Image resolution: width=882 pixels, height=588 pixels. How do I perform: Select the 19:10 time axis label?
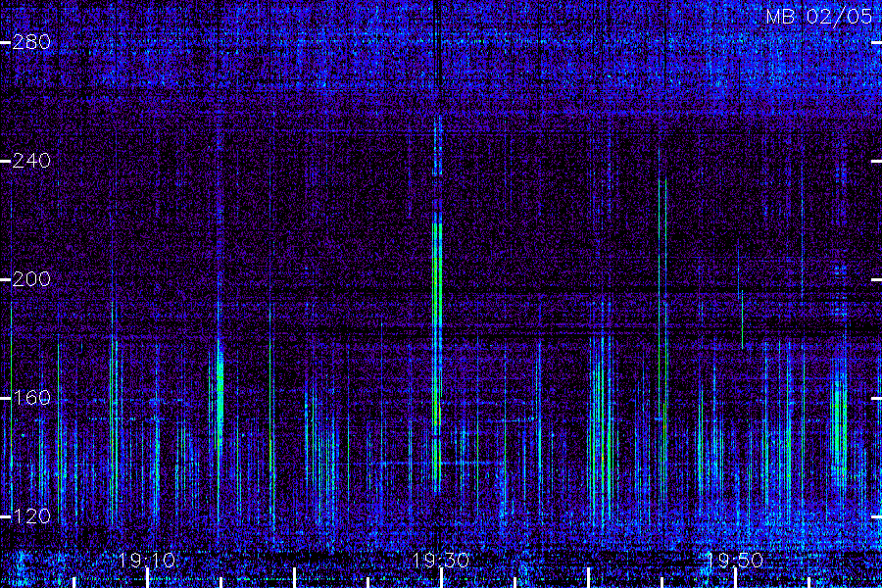(x=147, y=561)
